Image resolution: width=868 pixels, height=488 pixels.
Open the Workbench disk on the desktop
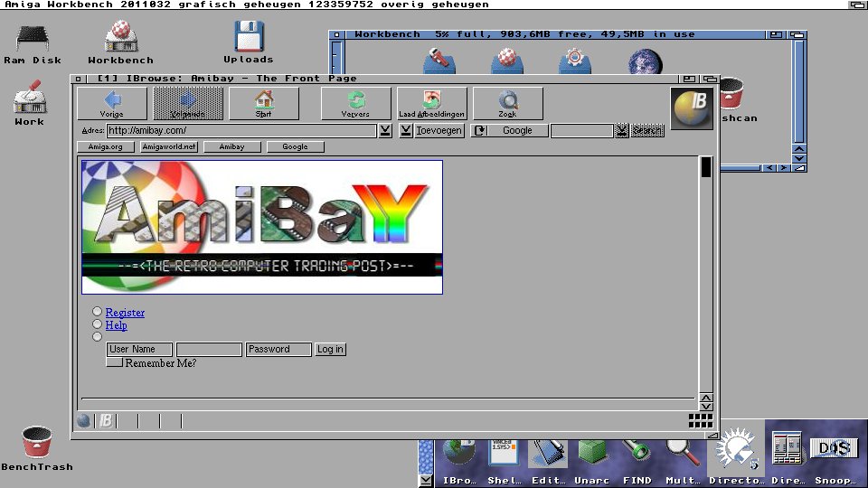(120, 42)
